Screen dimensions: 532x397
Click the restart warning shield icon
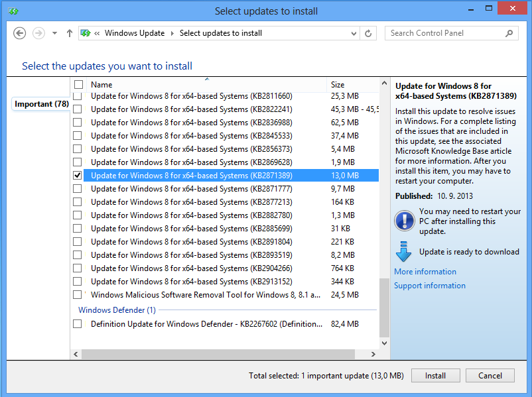click(404, 221)
